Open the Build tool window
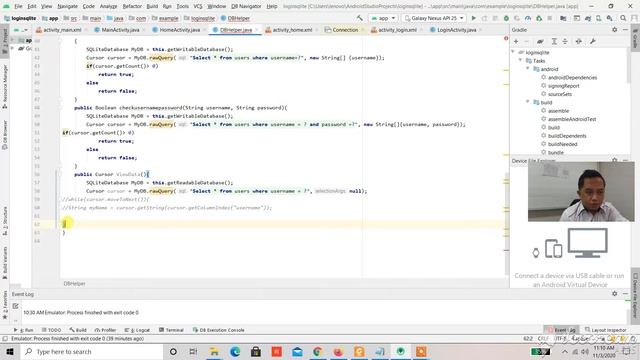The image size is (640, 360). 78,330
